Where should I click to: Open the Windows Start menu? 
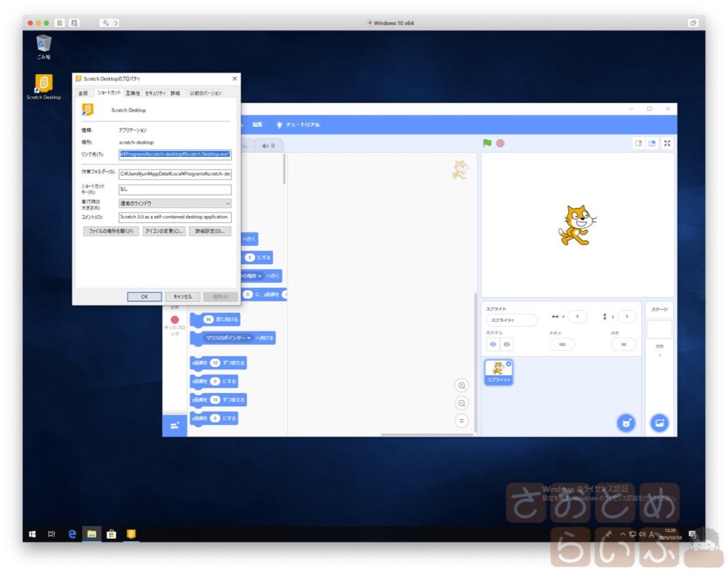[x=32, y=534]
